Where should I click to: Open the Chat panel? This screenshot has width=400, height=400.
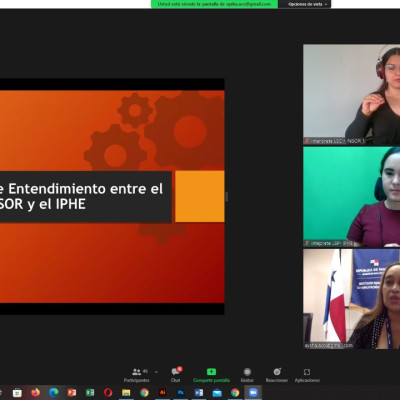pos(176,375)
